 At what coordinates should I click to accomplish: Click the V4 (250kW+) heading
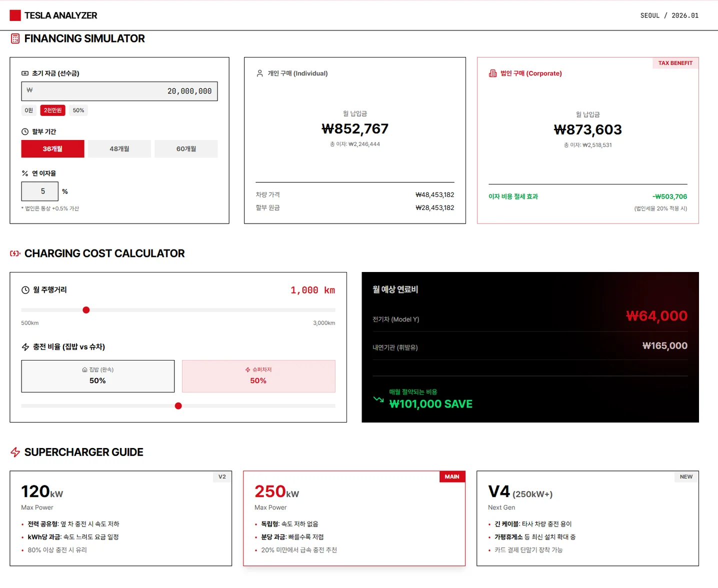520,492
